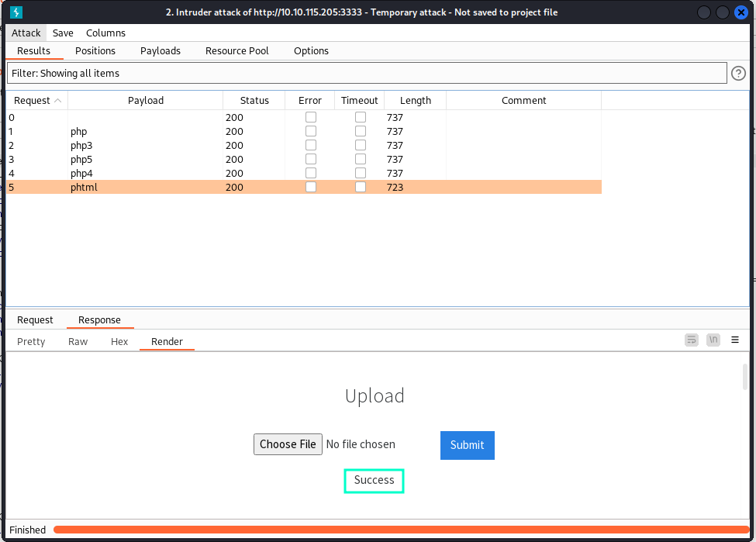
Task: Show the Response tab in lower pane
Action: pos(99,319)
